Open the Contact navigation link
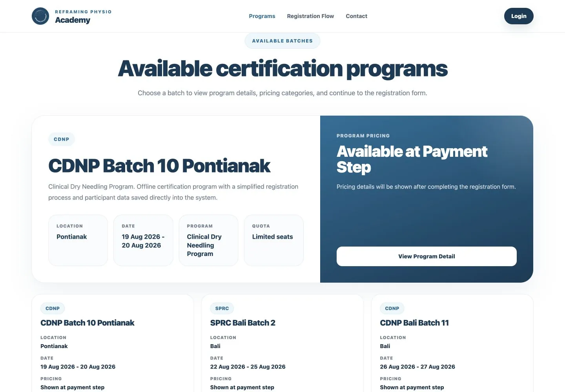The image size is (565, 392). [357, 16]
